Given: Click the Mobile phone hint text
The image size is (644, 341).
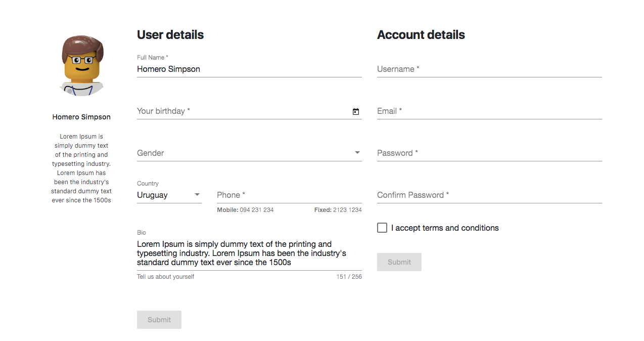Looking at the screenshot, I should click(244, 209).
